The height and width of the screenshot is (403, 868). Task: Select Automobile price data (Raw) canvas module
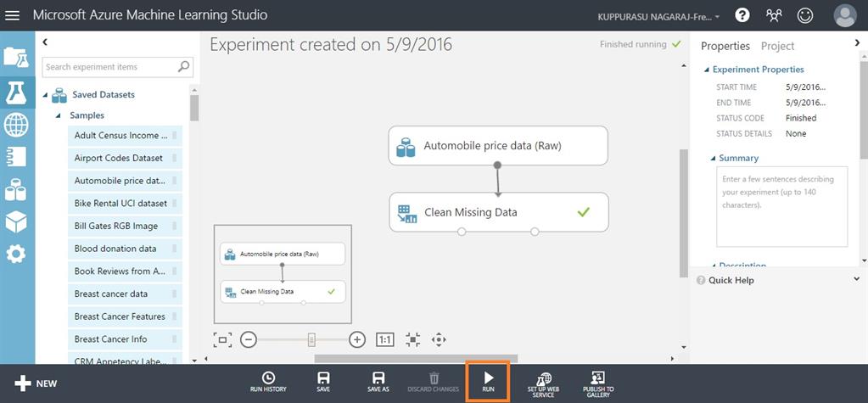(498, 146)
